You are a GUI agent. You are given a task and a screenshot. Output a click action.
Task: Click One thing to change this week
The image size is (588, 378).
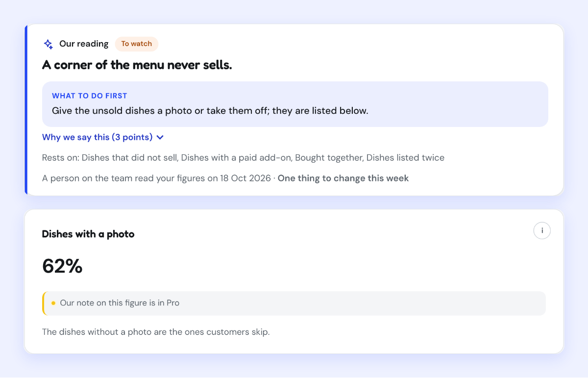click(x=343, y=178)
